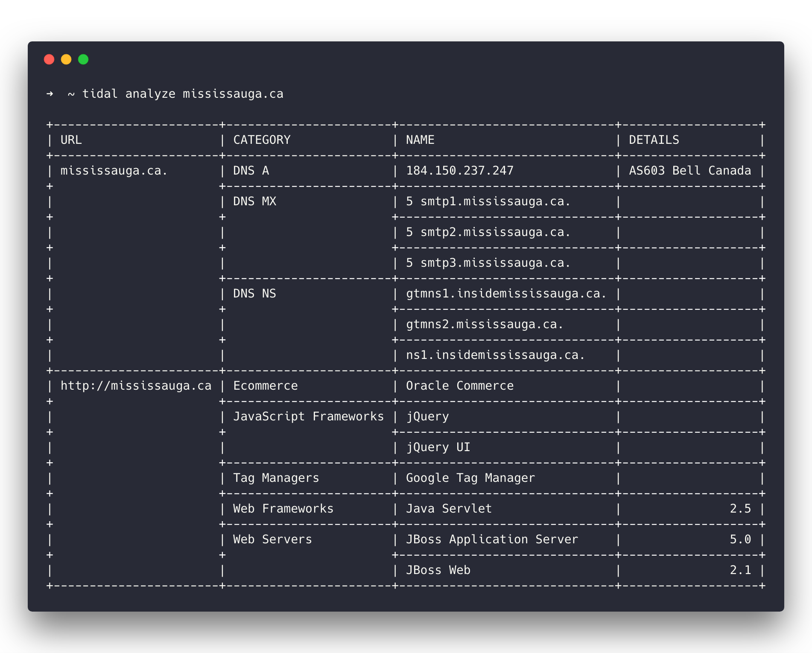Click 'ns1.insidemississauga.ca.' nameserver entry
812x653 pixels.
pyautogui.click(x=495, y=355)
